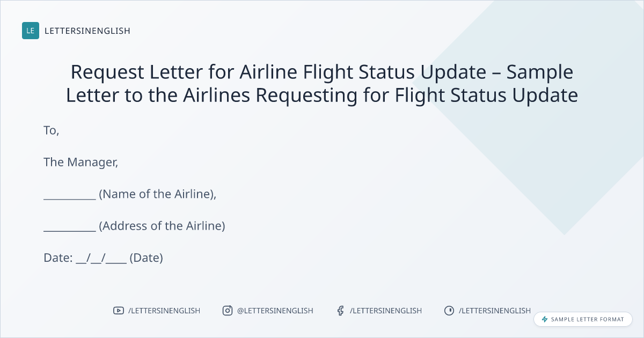
Task: Select the "The Manager," line
Action: click(x=80, y=162)
